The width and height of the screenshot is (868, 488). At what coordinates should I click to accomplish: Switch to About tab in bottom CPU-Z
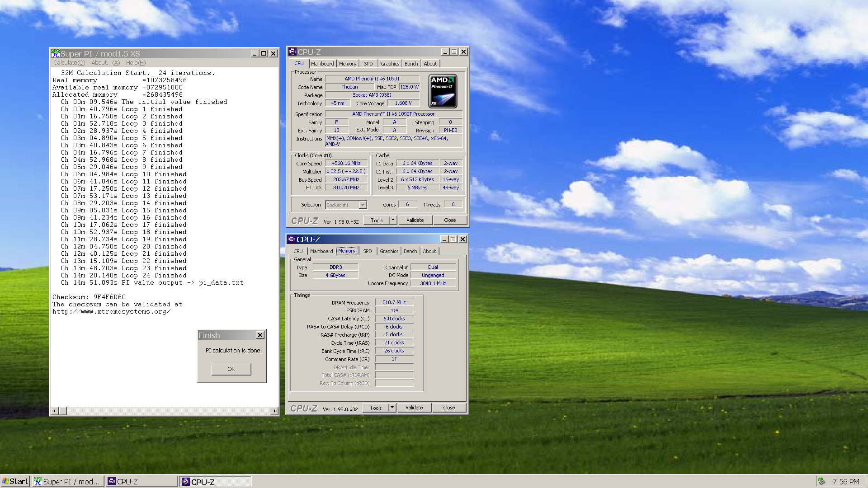point(429,251)
